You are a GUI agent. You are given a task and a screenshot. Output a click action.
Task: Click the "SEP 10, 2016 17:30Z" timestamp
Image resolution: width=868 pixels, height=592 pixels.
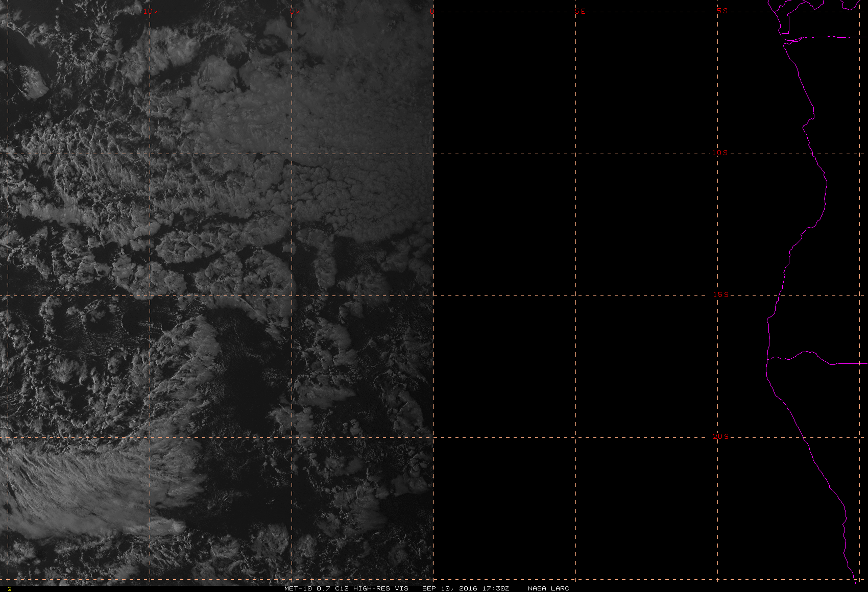[x=465, y=588]
